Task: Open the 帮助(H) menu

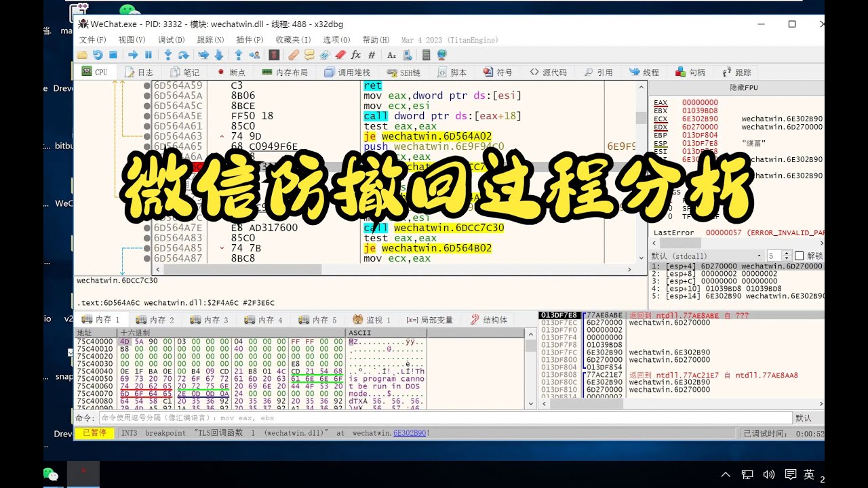Action: click(x=376, y=40)
